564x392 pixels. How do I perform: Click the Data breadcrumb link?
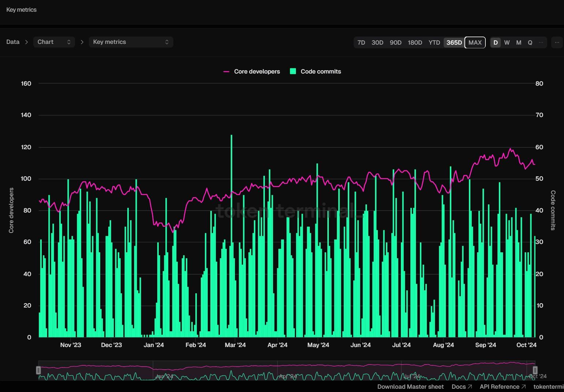[13, 42]
